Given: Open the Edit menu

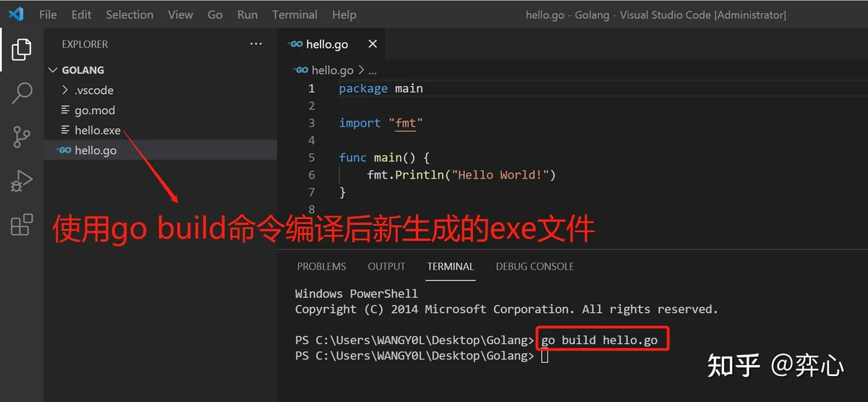Looking at the screenshot, I should (x=82, y=14).
